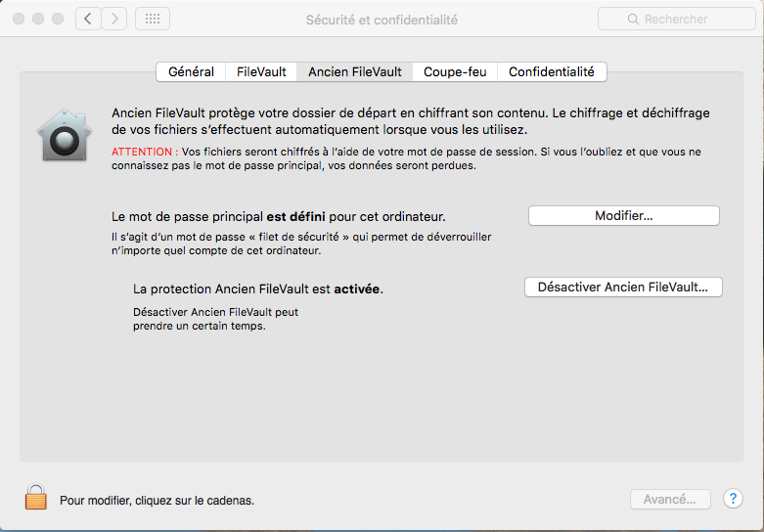764x532 pixels.
Task: Click the window title Sécurité et confidentialité
Action: [x=382, y=20]
